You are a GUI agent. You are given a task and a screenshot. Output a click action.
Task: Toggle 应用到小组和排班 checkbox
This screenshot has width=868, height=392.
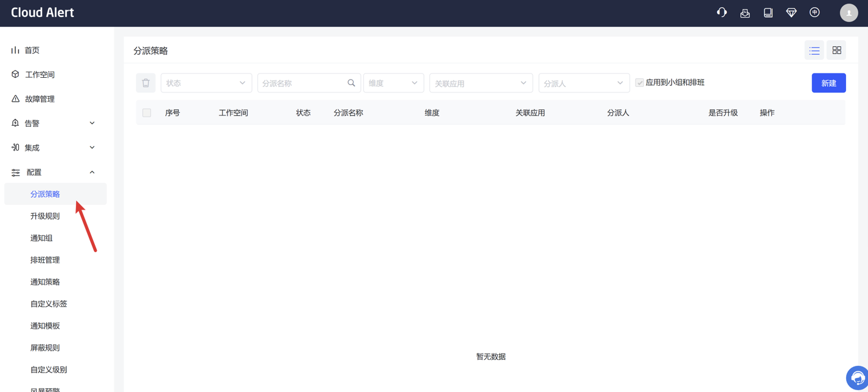(639, 83)
